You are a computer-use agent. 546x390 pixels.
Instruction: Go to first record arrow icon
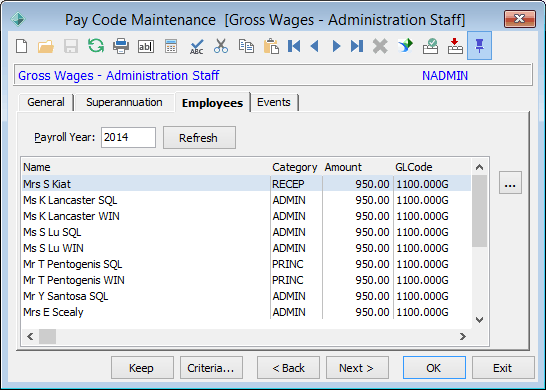[294, 46]
